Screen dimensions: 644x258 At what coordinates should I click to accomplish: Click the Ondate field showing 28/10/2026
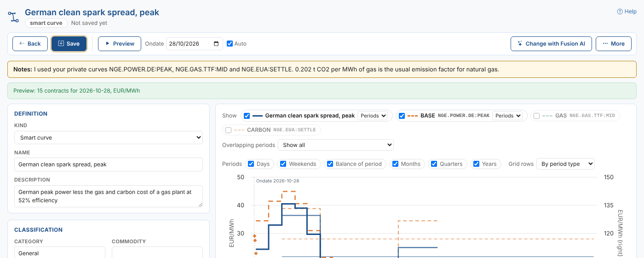(x=194, y=44)
